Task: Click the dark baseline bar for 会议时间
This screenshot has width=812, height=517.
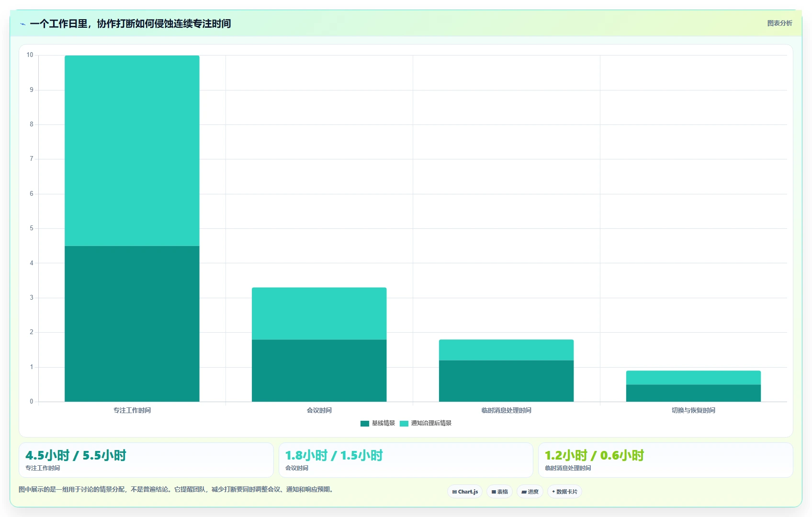Action: pos(319,371)
